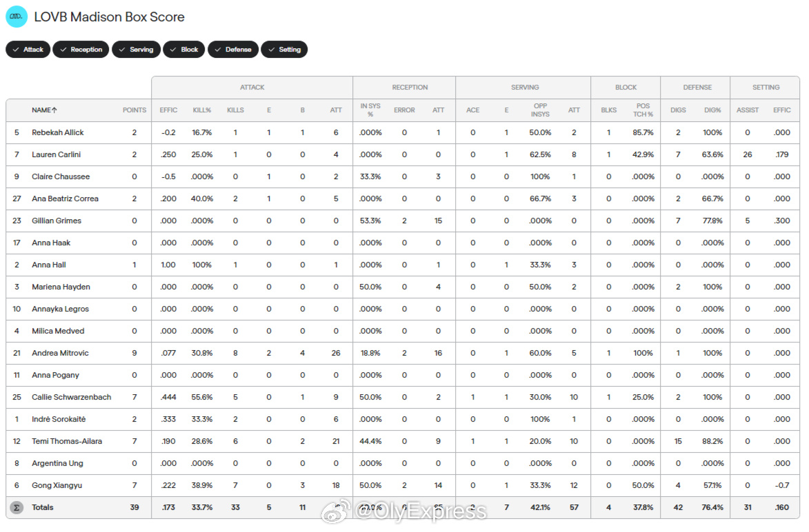Click the LOVB Madison Box Score title
Screen dimensions: 809x532
tap(110, 17)
